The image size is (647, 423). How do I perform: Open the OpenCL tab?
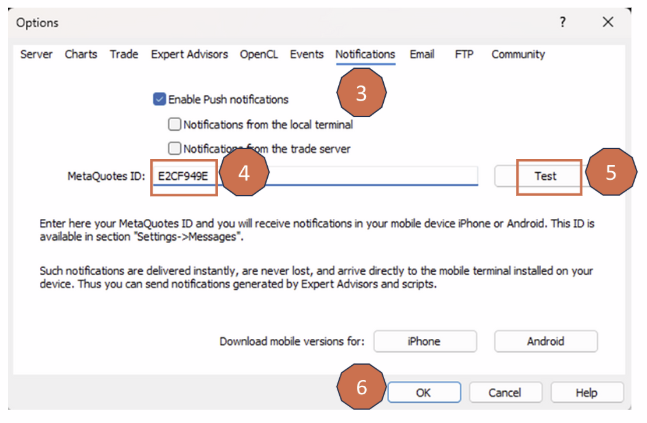[x=259, y=55]
